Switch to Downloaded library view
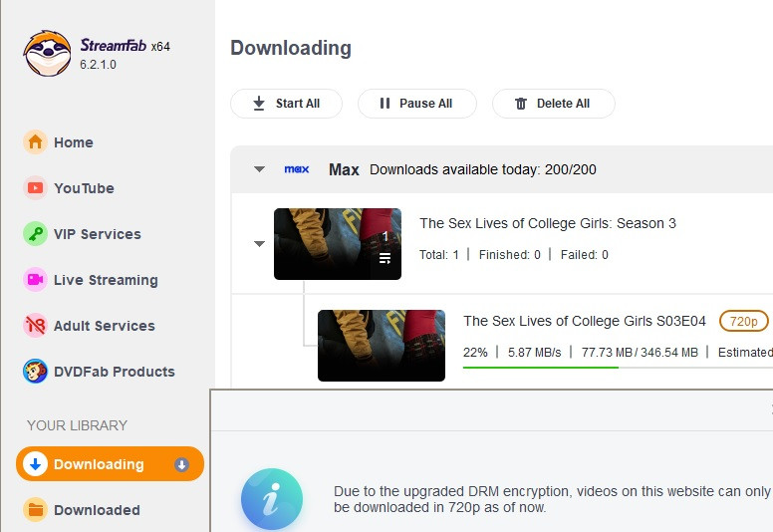This screenshot has width=773, height=532. click(x=97, y=510)
